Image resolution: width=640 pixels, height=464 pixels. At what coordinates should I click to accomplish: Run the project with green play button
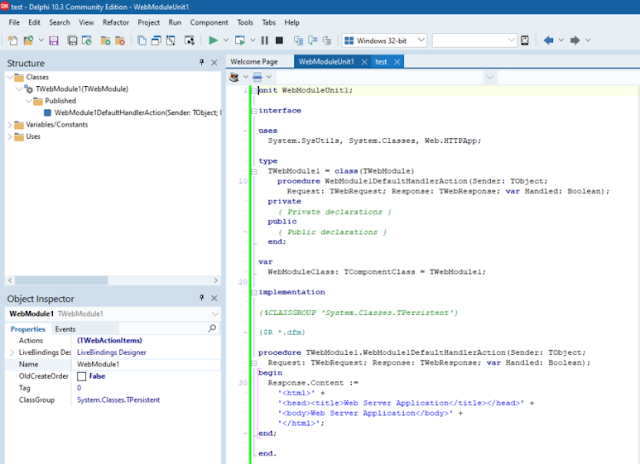click(x=213, y=40)
